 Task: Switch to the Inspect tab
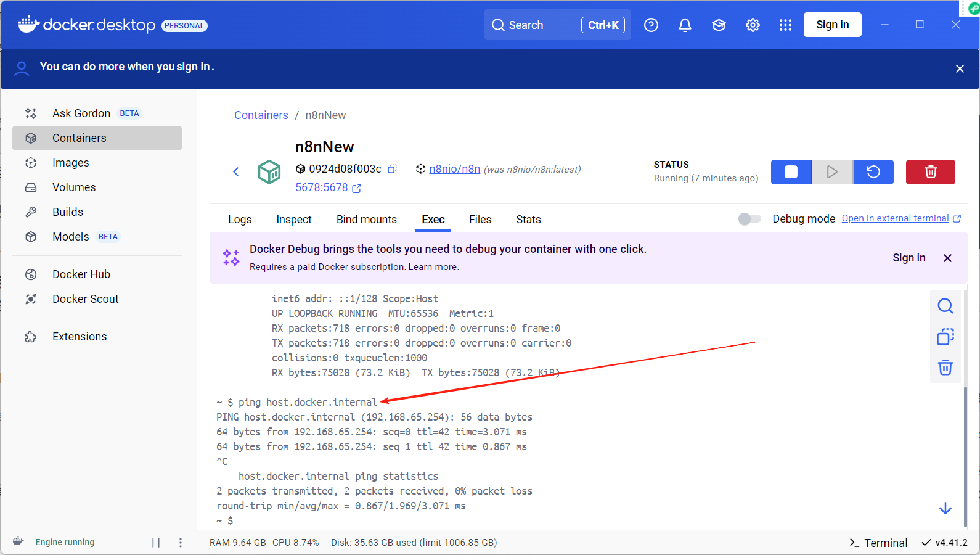click(294, 220)
